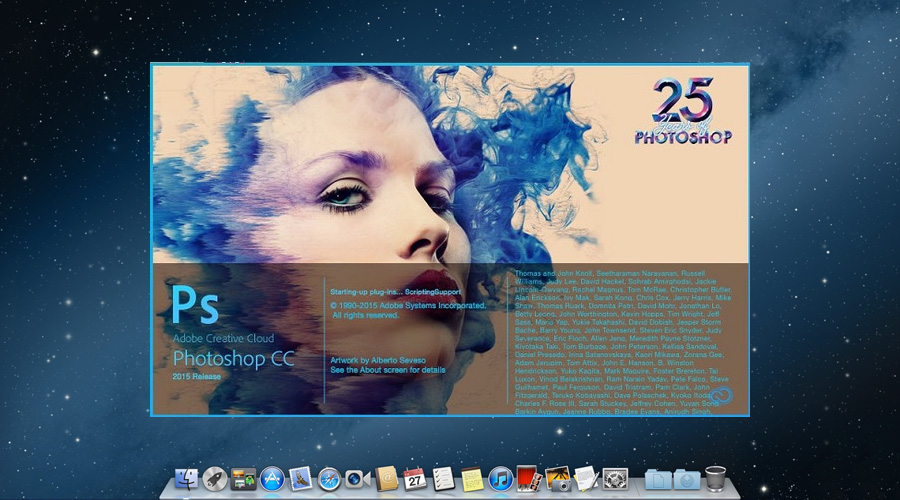Open Mail stamp icon in dock
Screen dimensions: 900x500
click(301, 479)
